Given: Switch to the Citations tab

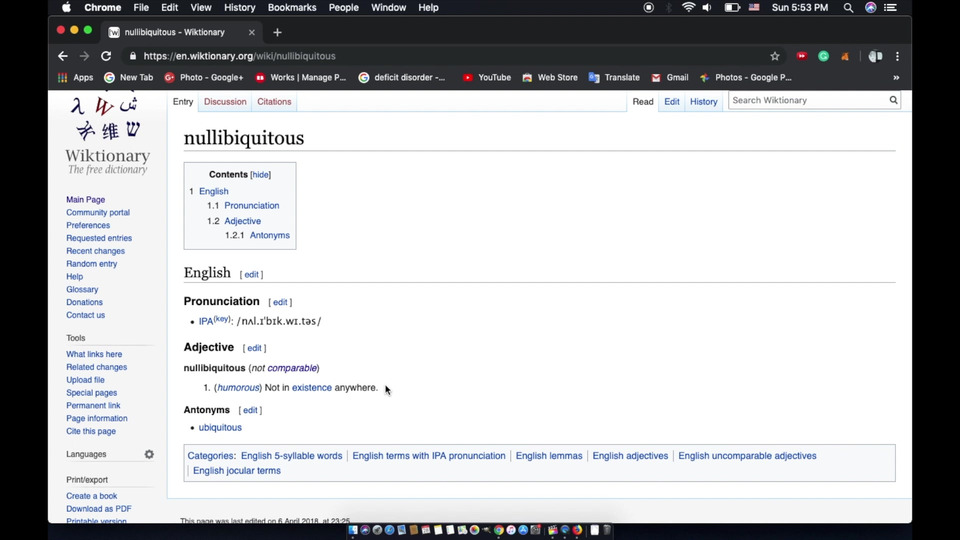Looking at the screenshot, I should [274, 102].
